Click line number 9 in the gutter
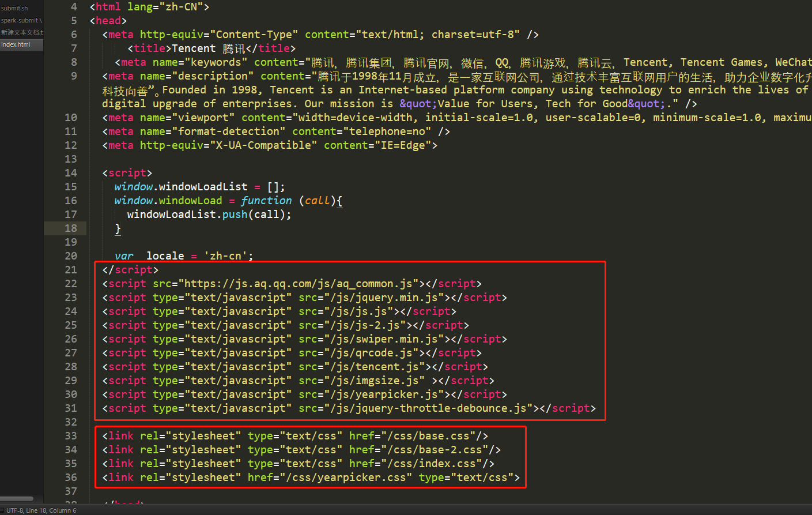This screenshot has width=812, height=515. point(74,76)
